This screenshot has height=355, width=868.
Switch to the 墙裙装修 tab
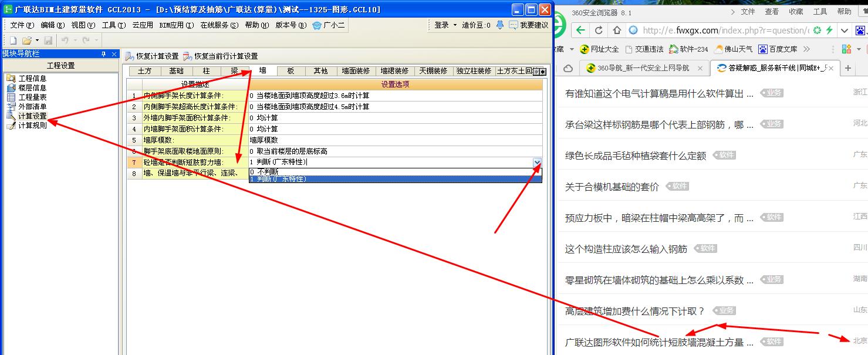point(395,71)
